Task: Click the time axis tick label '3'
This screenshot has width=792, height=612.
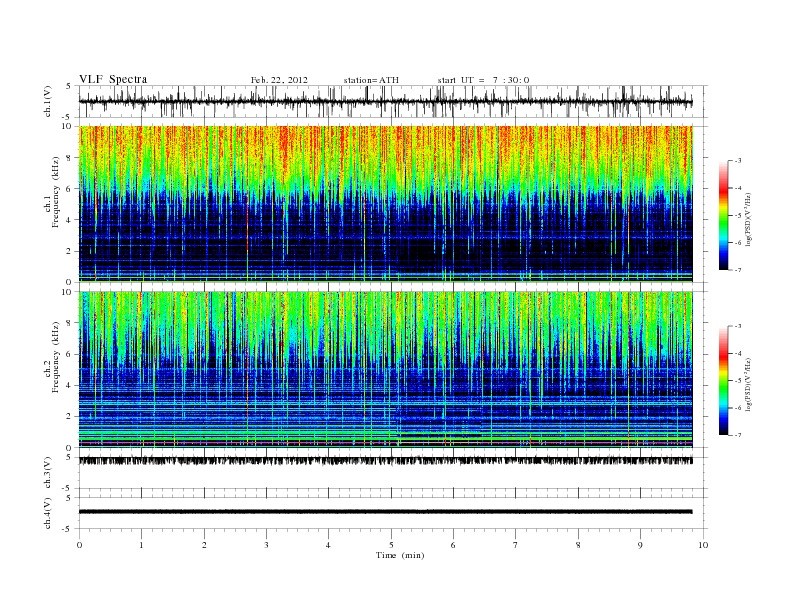Action: point(266,545)
